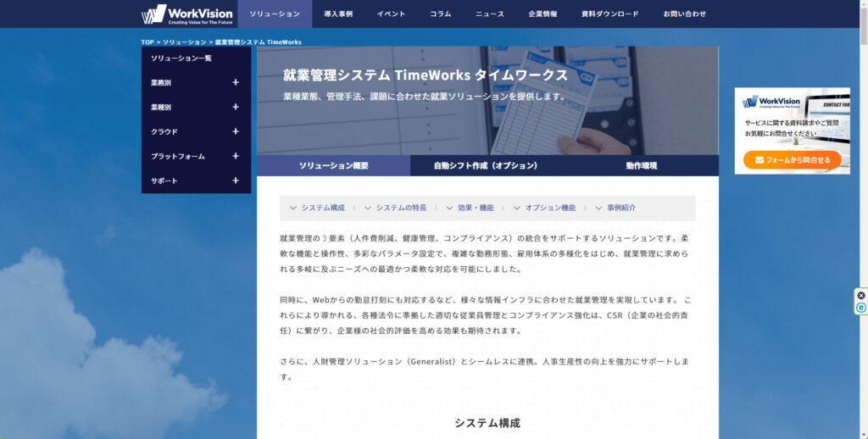Click the WorkVision logo in header
This screenshot has height=439, width=868.
click(x=187, y=14)
